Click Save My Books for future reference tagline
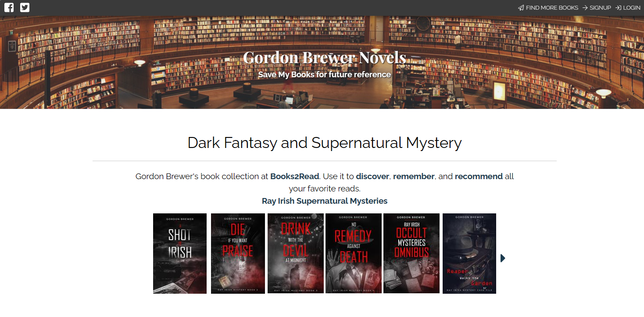Image resolution: width=644 pixels, height=317 pixels. pyautogui.click(x=325, y=75)
